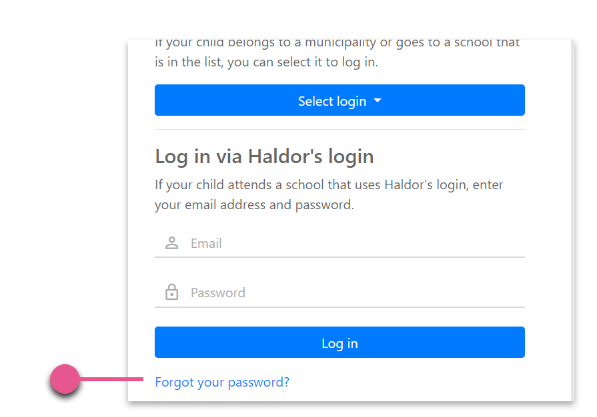The height and width of the screenshot is (417, 597).
Task: Click the padlock icon beside Password
Action: point(172,292)
